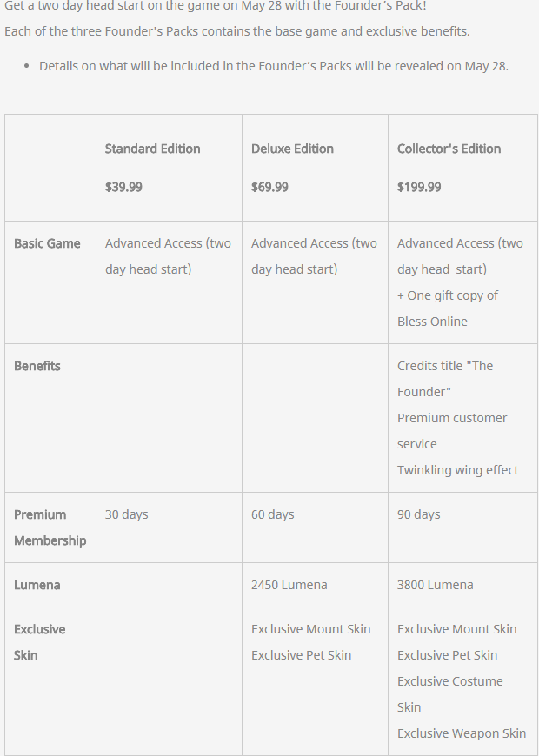Click the 30 days membership cell
Screen dimensions: 539x756
(x=127, y=514)
